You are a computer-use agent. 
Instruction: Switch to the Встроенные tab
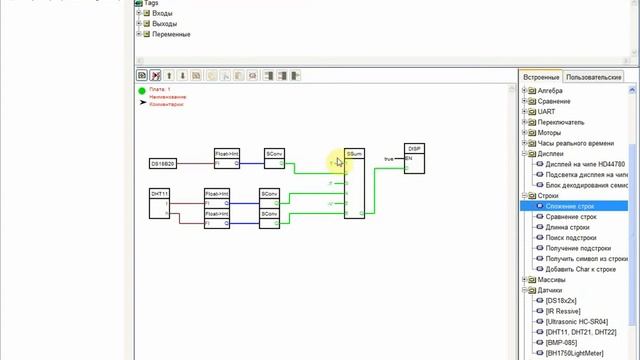(x=541, y=77)
